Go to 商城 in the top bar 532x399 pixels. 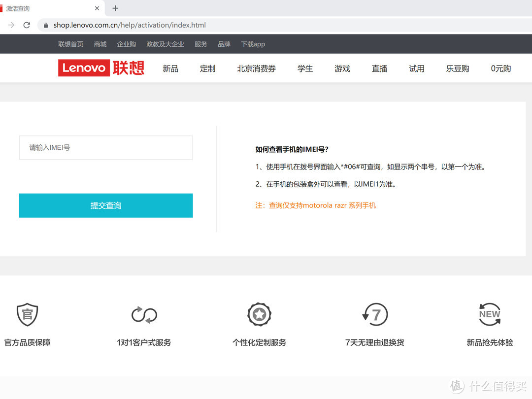click(100, 44)
